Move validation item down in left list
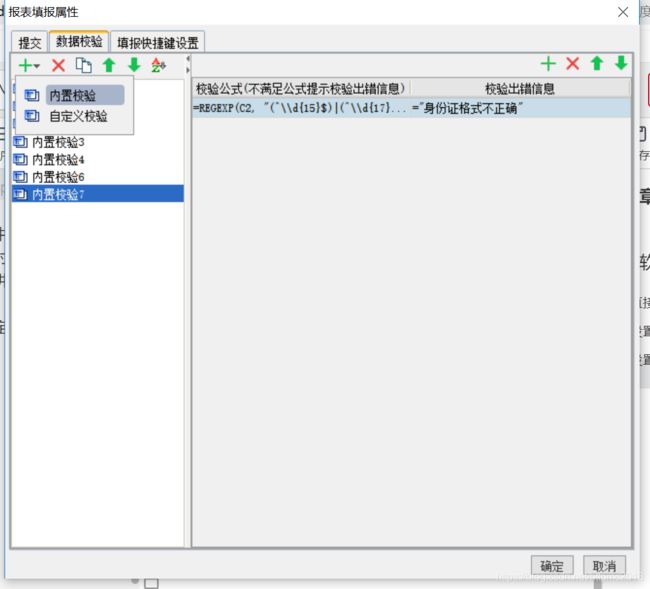The image size is (650, 589). pos(134,65)
